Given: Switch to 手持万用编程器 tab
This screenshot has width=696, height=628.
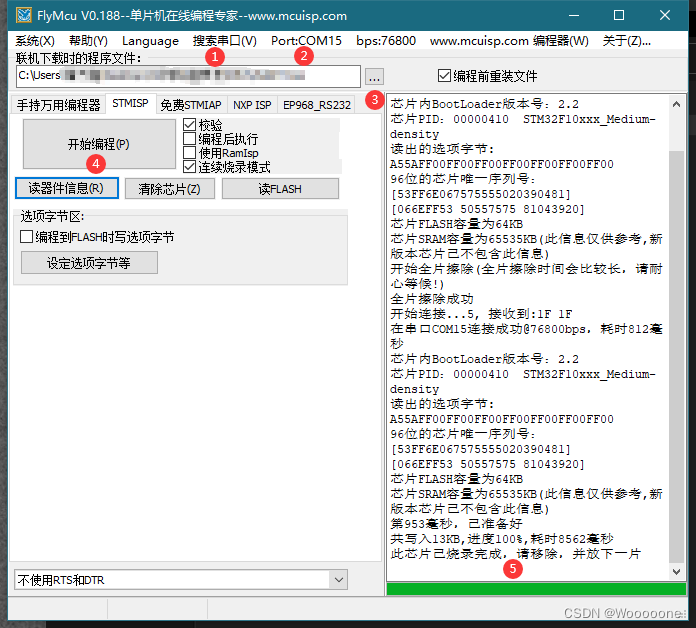Looking at the screenshot, I should [x=59, y=105].
